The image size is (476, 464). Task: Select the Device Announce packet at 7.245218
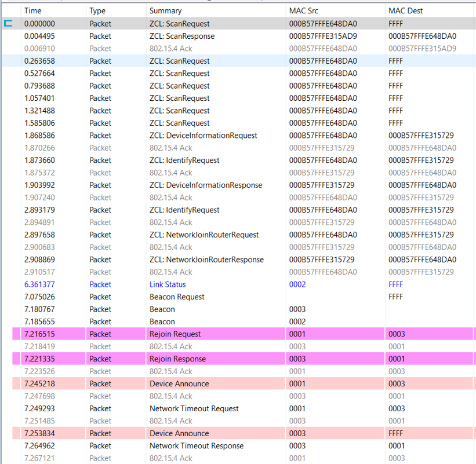(x=179, y=383)
